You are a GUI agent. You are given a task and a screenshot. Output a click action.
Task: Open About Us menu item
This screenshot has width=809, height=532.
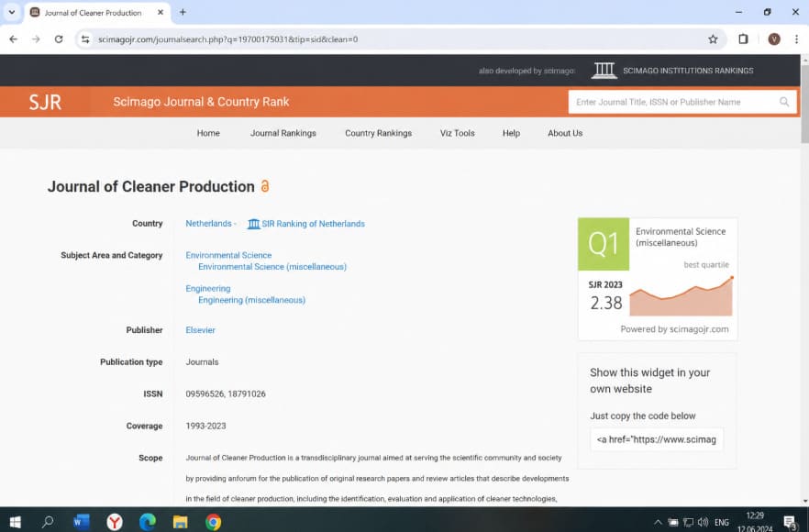click(x=565, y=133)
